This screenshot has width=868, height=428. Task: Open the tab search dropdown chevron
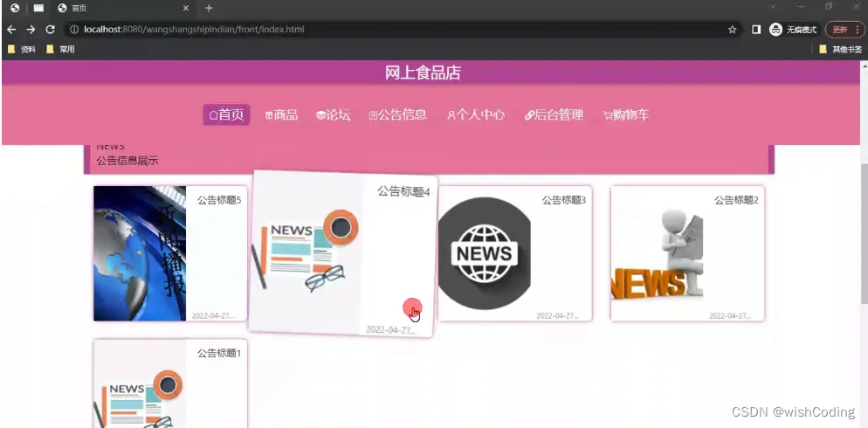tap(773, 7)
